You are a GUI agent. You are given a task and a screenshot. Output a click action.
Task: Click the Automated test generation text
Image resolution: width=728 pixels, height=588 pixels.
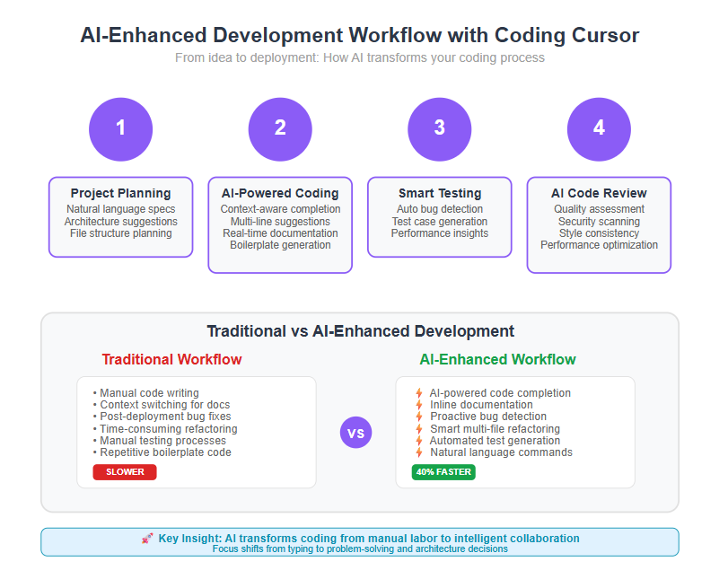coord(495,440)
